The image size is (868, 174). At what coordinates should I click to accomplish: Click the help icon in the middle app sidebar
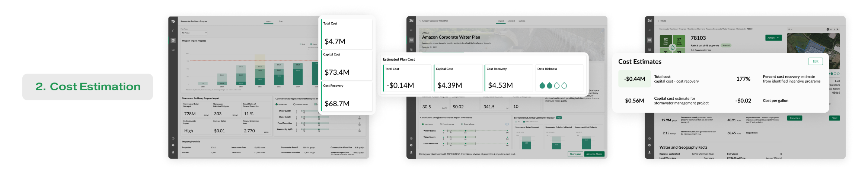pyautogui.click(x=411, y=138)
